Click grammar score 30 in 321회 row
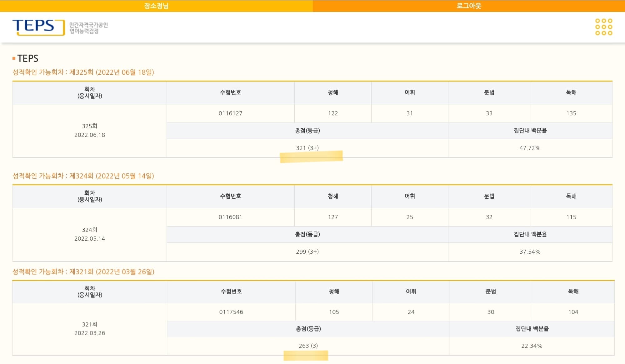This screenshot has width=625, height=364. point(491,312)
